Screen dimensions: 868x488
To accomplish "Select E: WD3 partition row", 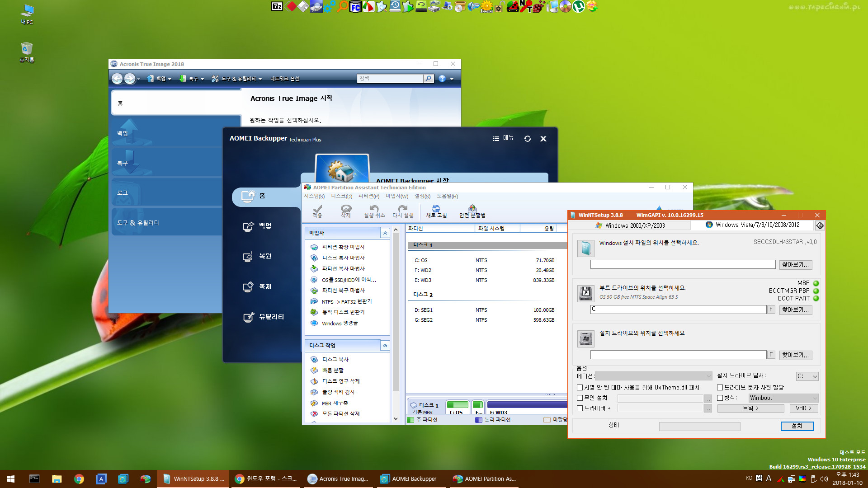I will click(486, 280).
